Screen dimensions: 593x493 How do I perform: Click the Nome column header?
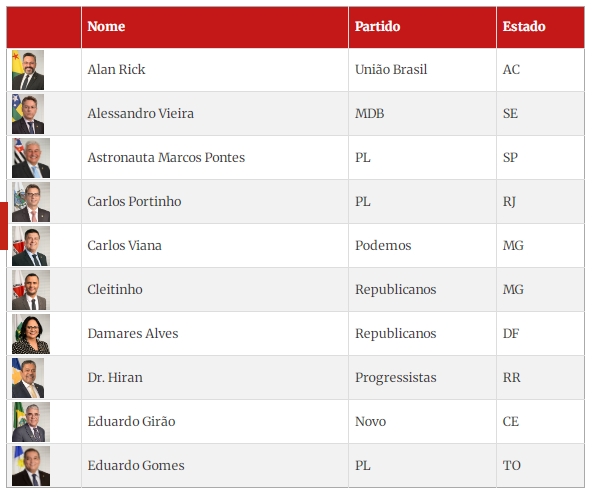[x=106, y=26]
